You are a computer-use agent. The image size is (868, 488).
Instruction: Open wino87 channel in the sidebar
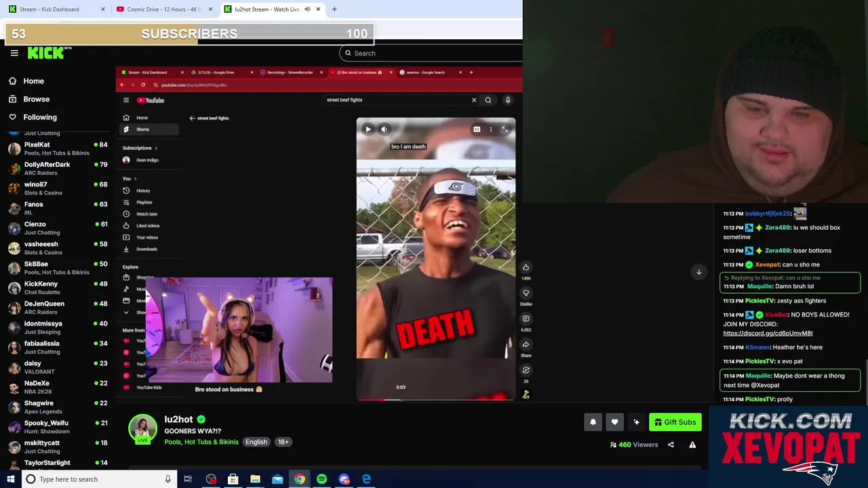coord(58,188)
